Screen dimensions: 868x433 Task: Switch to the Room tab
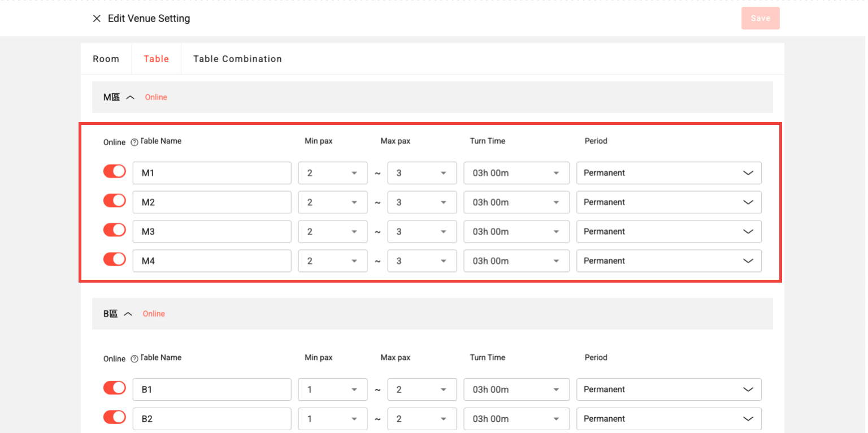[x=106, y=59]
